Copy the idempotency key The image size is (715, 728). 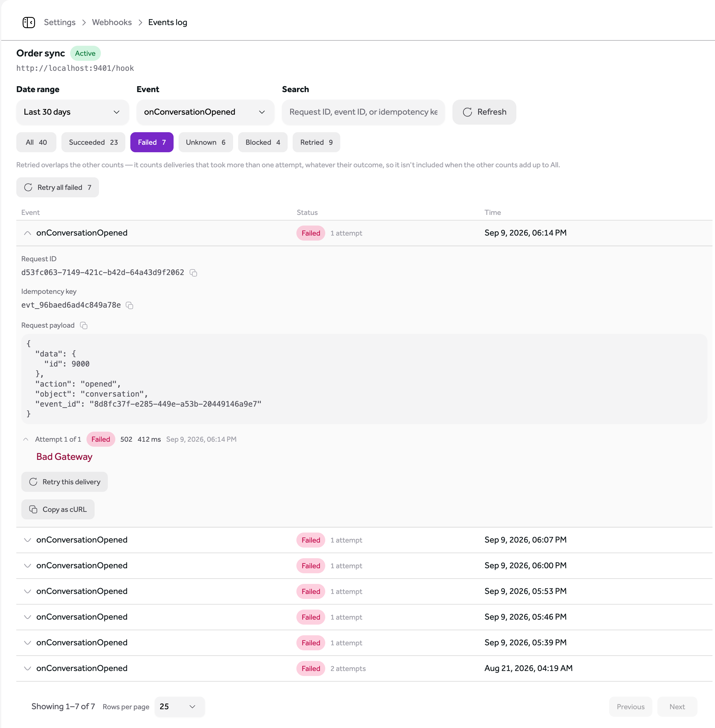(129, 306)
